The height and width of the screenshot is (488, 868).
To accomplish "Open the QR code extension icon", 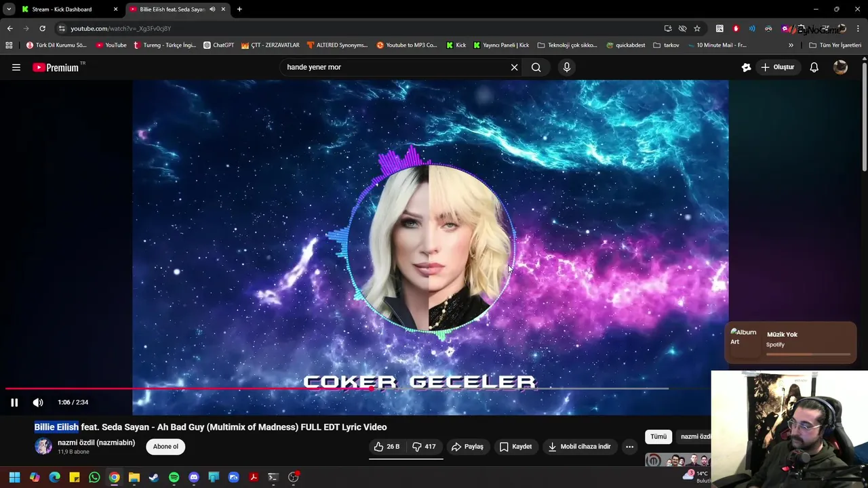I will pos(719,28).
